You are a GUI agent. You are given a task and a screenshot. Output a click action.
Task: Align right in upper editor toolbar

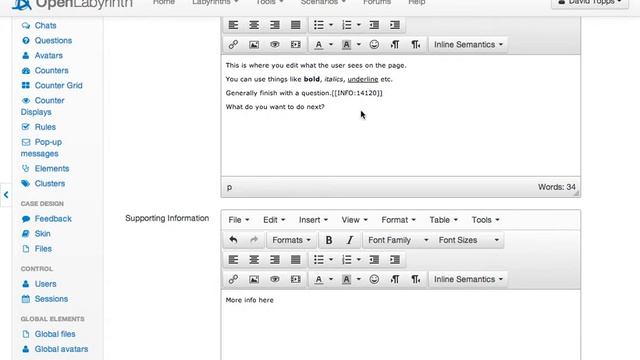point(275,25)
